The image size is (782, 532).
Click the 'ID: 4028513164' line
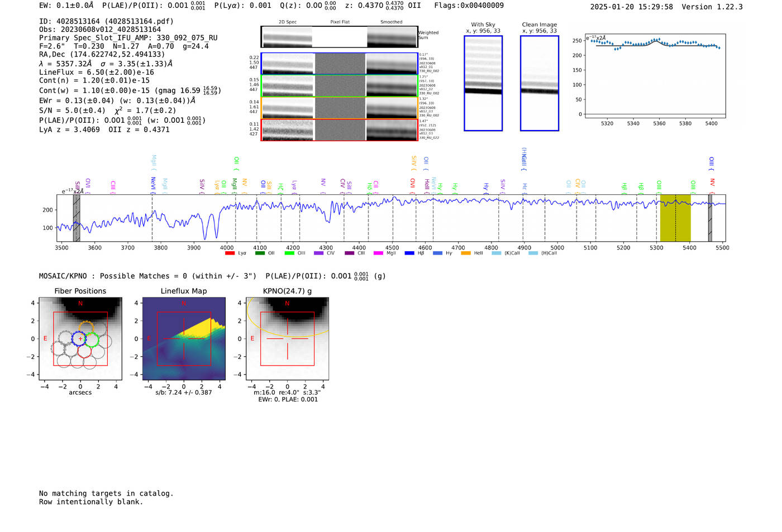point(106,21)
